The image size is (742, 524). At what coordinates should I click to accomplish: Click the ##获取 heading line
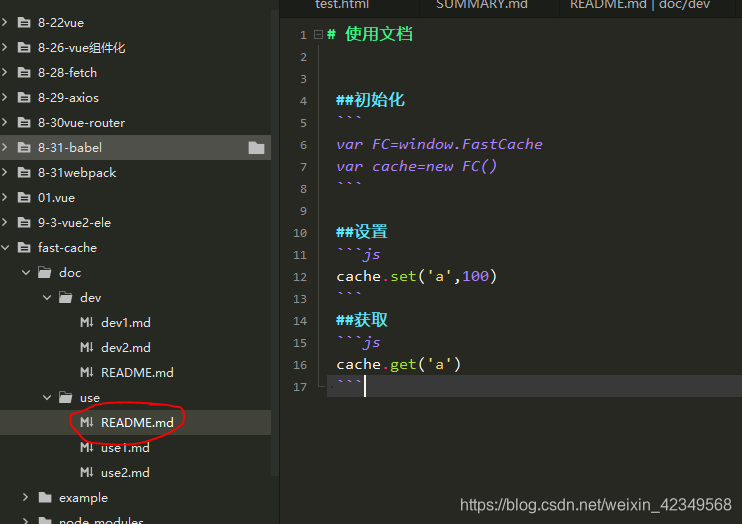(362, 320)
